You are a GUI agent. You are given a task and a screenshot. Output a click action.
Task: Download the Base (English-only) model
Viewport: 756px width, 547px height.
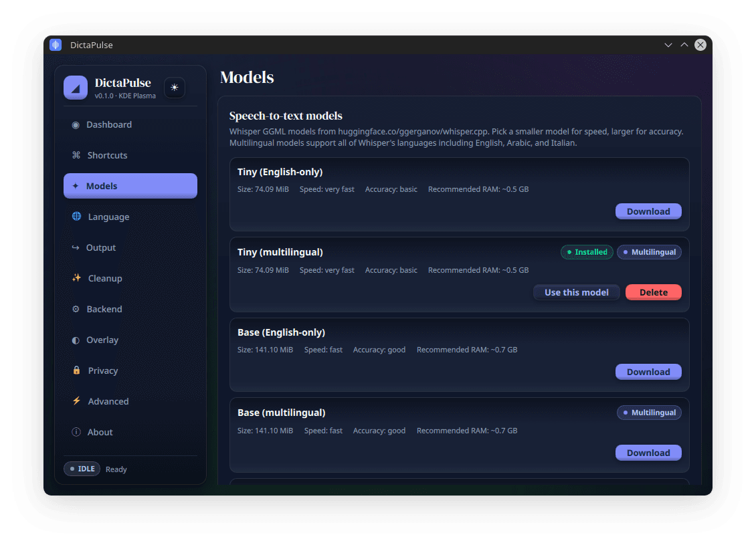pos(648,372)
